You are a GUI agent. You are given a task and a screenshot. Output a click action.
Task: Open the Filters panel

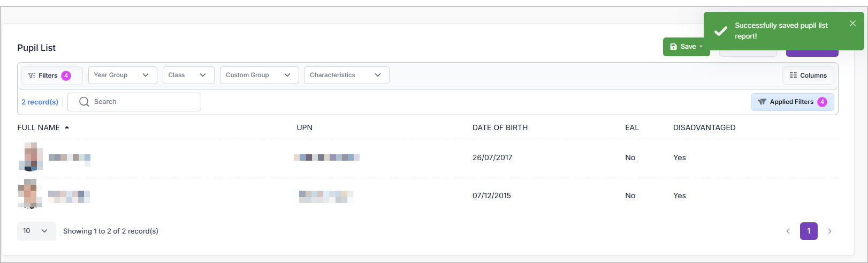click(x=51, y=76)
